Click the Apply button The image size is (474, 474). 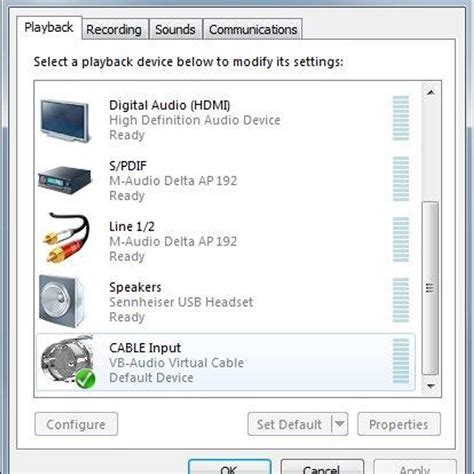(415, 467)
